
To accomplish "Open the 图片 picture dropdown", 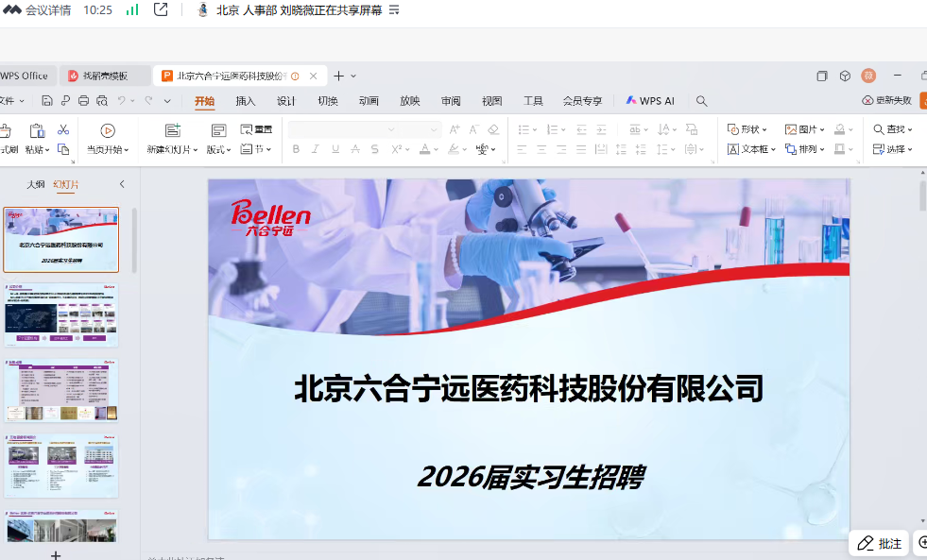I will pos(805,129).
